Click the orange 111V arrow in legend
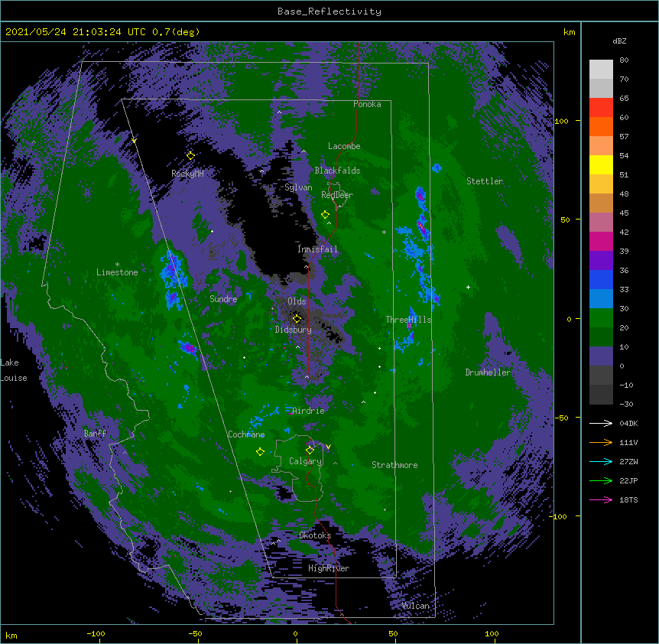This screenshot has height=644, width=659. click(x=601, y=442)
